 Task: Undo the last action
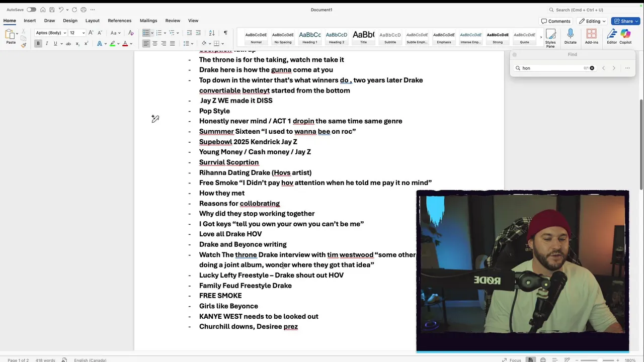61,10
